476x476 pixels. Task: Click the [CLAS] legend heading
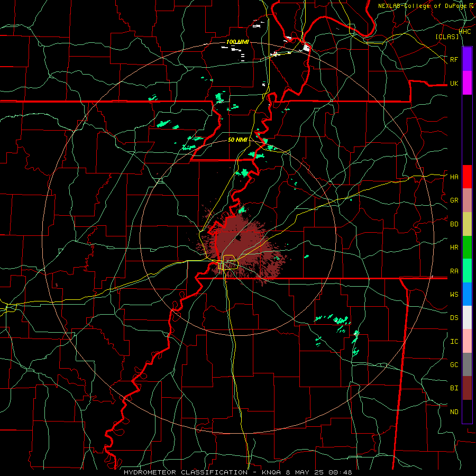(447, 36)
